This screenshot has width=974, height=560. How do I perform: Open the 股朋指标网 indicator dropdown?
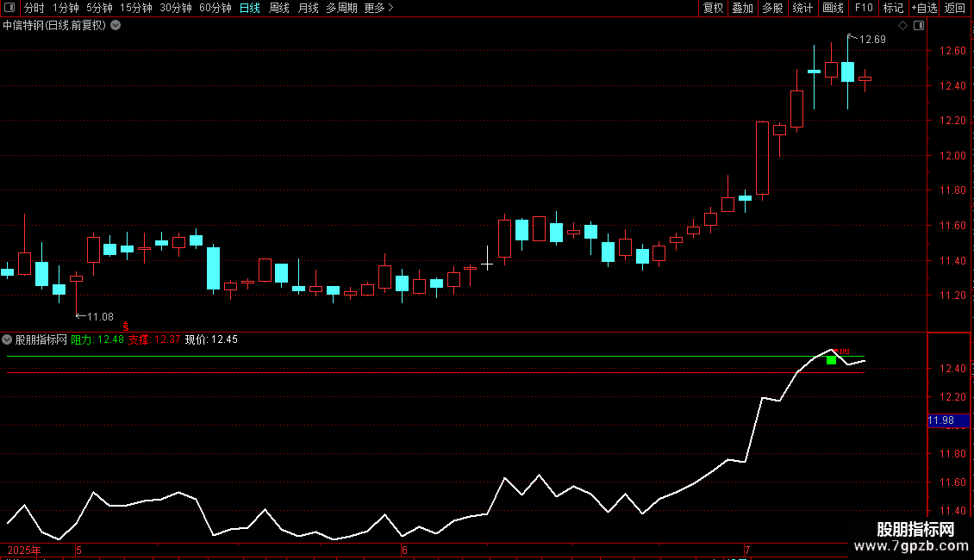(7, 339)
